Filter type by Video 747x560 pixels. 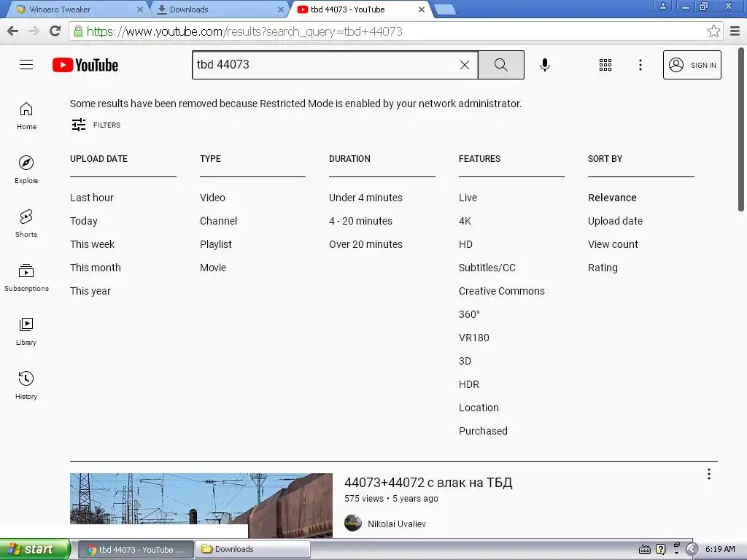212,198
